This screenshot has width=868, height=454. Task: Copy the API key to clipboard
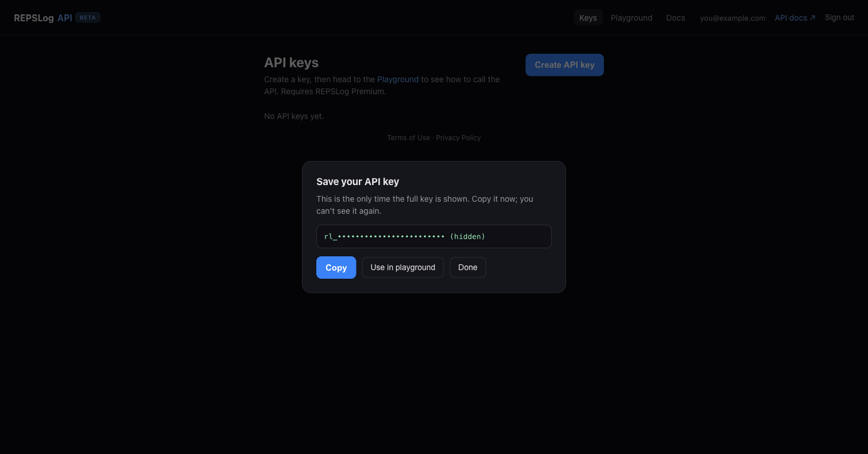click(x=336, y=267)
